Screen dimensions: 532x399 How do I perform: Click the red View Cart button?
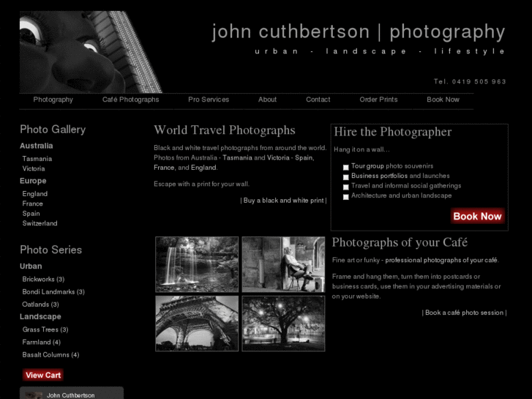point(43,375)
